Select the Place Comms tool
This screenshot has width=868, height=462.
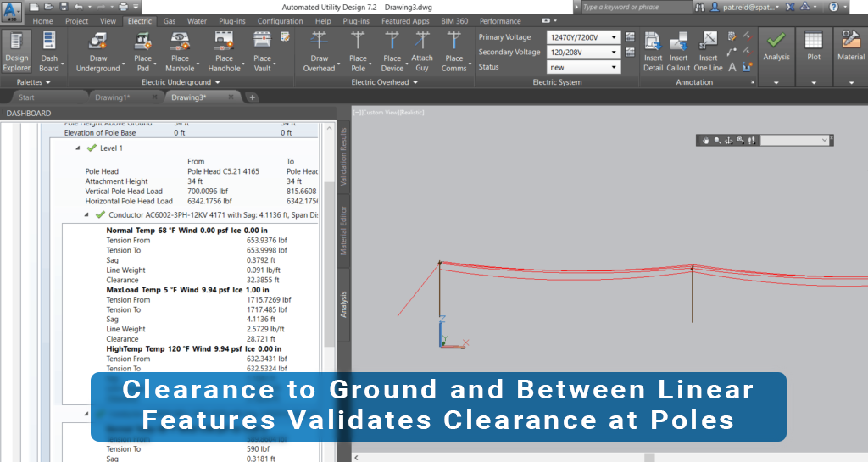pyautogui.click(x=454, y=52)
